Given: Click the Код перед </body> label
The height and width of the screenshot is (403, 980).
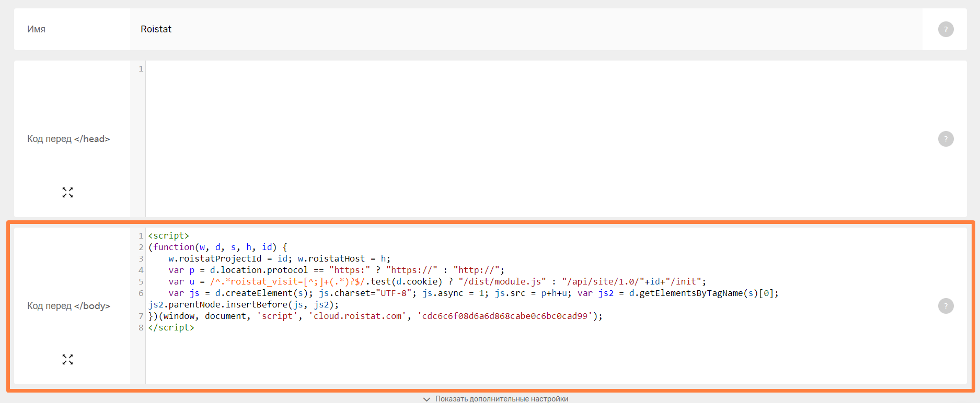Looking at the screenshot, I should (68, 306).
